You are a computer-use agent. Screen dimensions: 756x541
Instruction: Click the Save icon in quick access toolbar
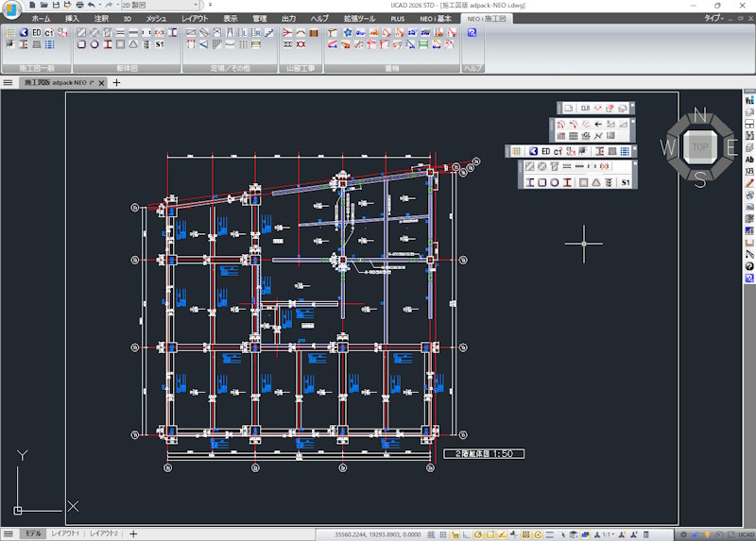point(56,5)
